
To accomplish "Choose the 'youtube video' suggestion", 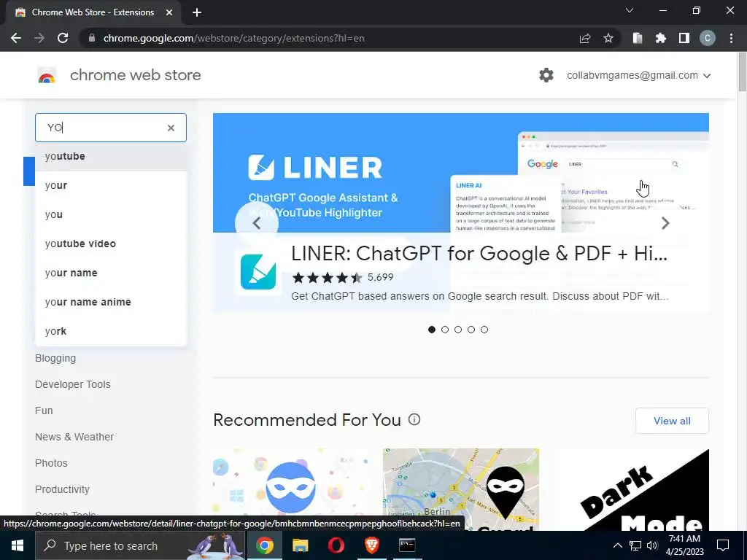I will click(x=111, y=244).
